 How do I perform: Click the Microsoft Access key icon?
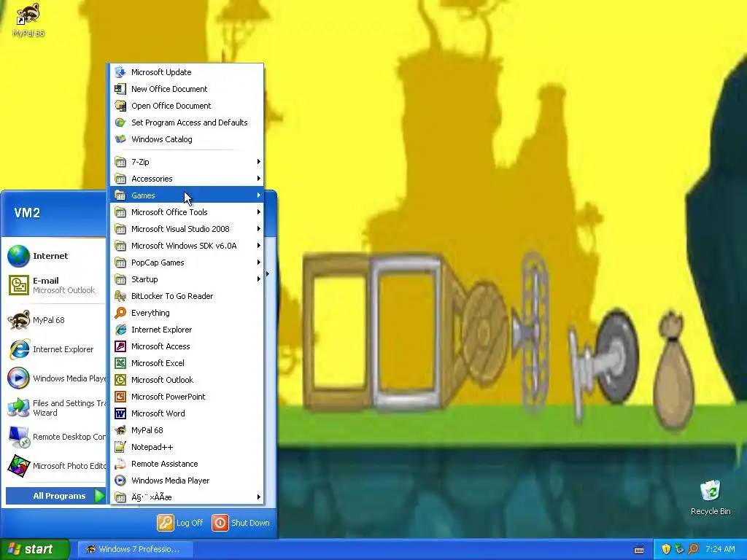[x=120, y=346]
